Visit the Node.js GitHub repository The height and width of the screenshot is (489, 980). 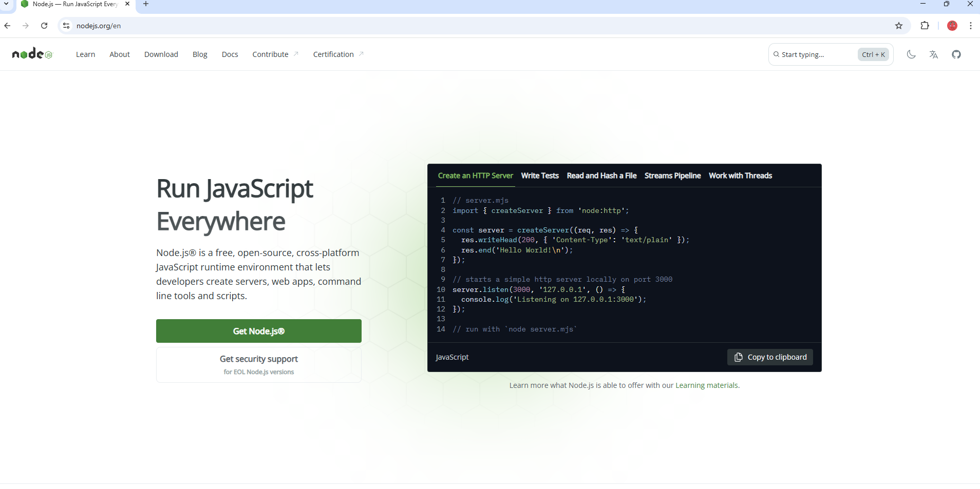[x=956, y=54]
